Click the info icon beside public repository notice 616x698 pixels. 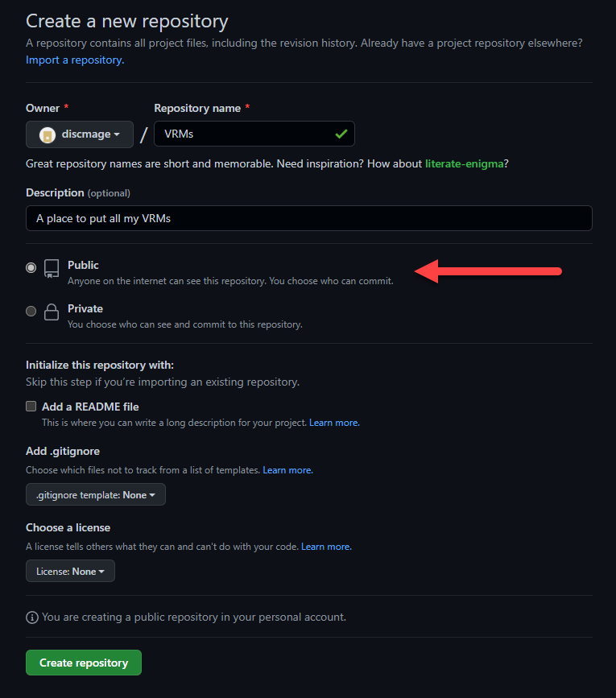click(x=32, y=617)
